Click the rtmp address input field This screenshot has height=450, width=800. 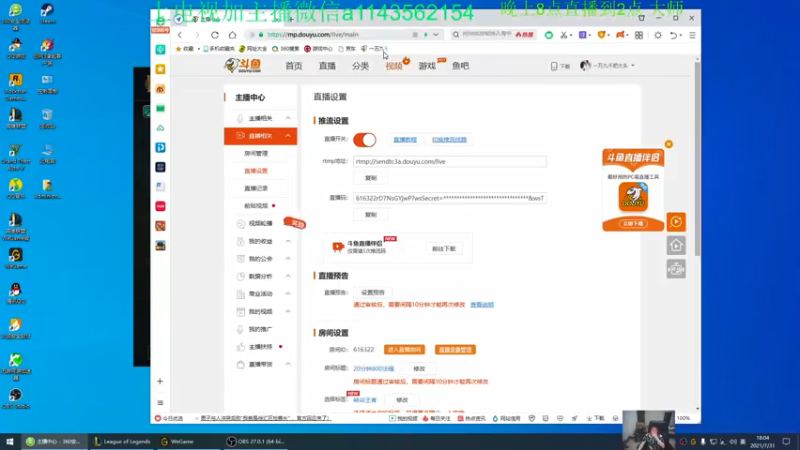[449, 162]
